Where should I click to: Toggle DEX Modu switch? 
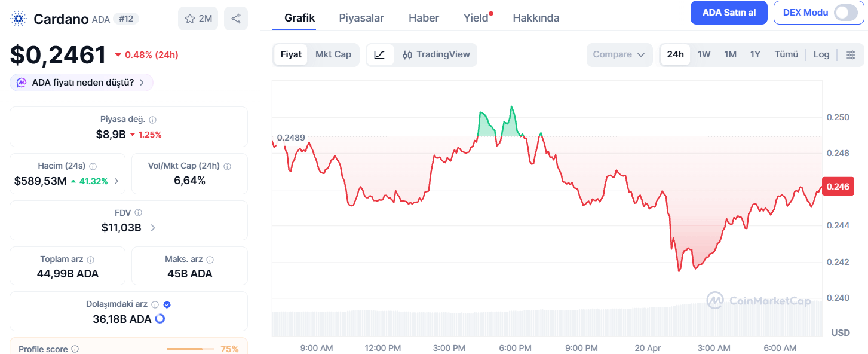pos(845,13)
